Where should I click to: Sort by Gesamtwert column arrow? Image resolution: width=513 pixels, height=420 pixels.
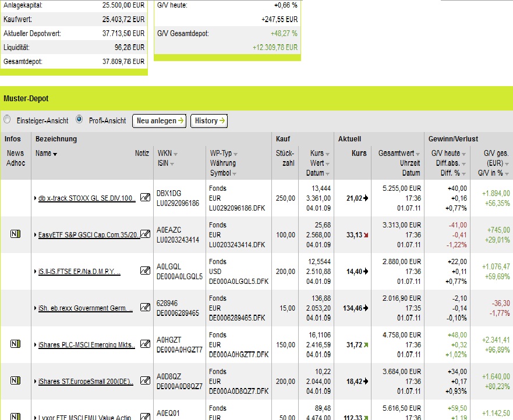tap(418, 154)
